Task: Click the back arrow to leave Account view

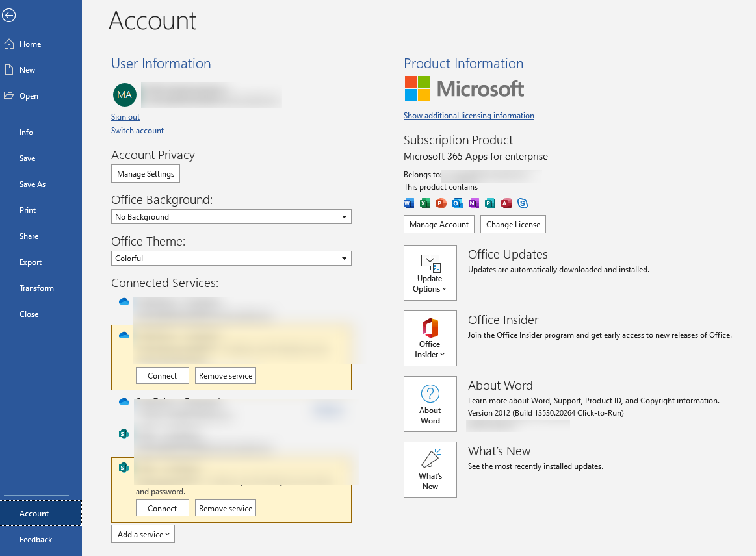Action: (8, 15)
